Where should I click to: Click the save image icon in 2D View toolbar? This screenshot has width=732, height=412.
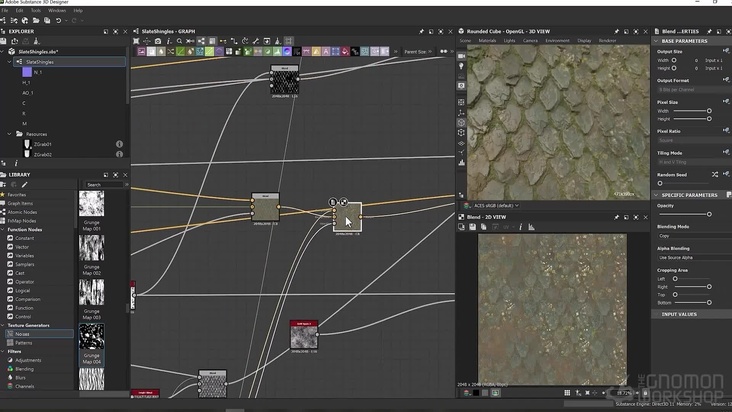[x=472, y=227]
